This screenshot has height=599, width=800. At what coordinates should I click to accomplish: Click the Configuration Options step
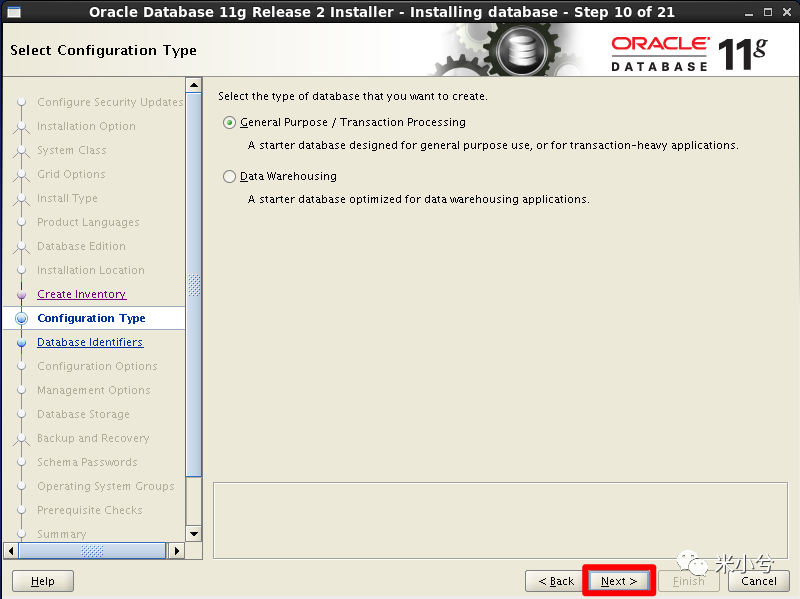(x=97, y=366)
